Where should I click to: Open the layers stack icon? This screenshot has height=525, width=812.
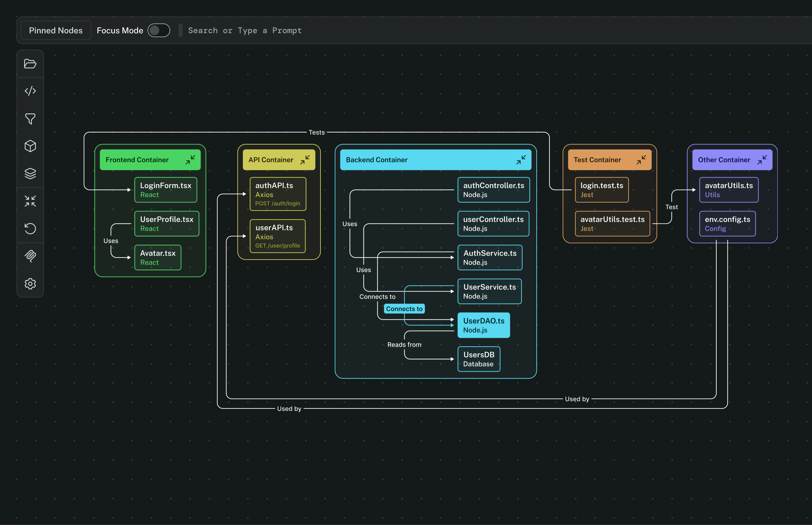point(30,174)
